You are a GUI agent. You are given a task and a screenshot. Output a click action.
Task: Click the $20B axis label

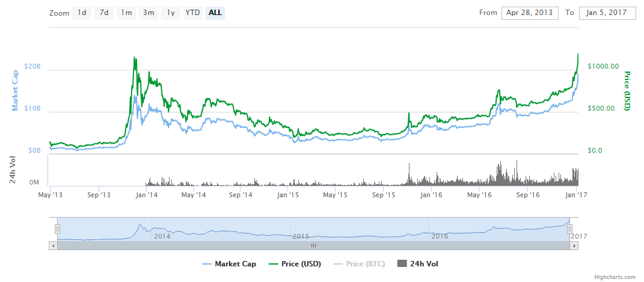pyautogui.click(x=33, y=67)
